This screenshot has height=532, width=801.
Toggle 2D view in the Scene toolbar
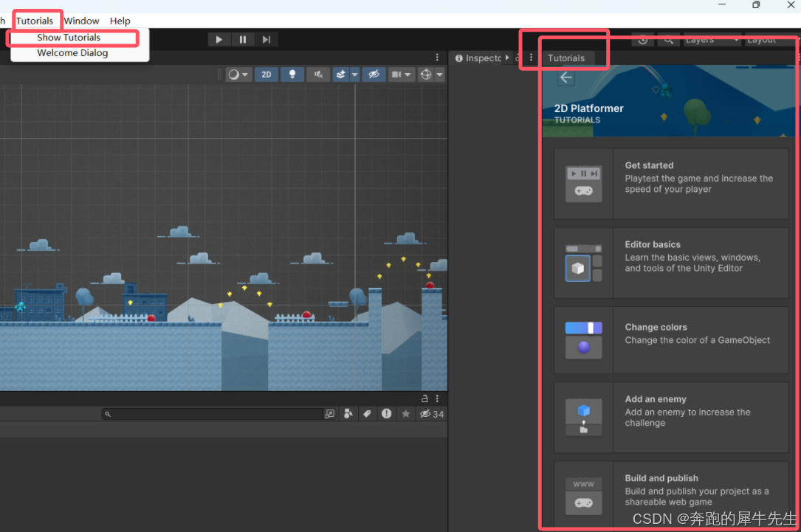267,75
